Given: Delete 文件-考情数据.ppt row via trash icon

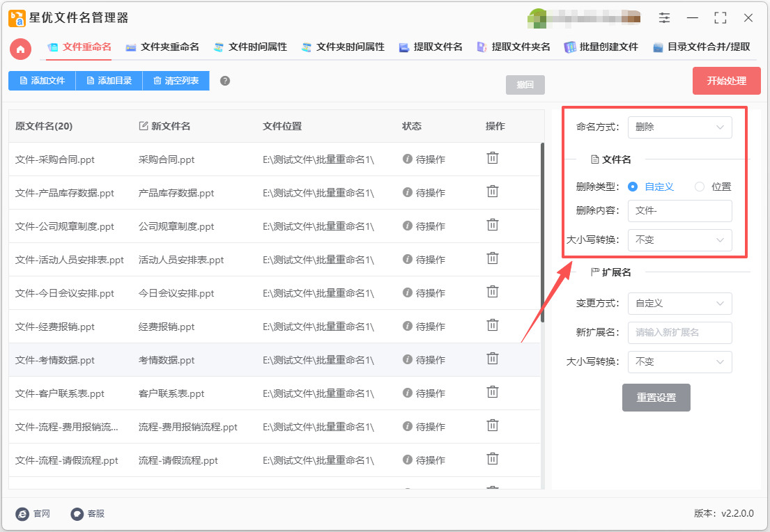Looking at the screenshot, I should coord(493,359).
